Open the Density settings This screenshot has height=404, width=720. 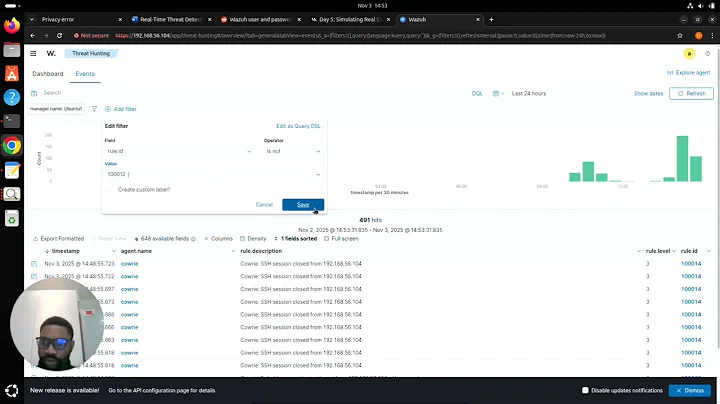click(253, 239)
